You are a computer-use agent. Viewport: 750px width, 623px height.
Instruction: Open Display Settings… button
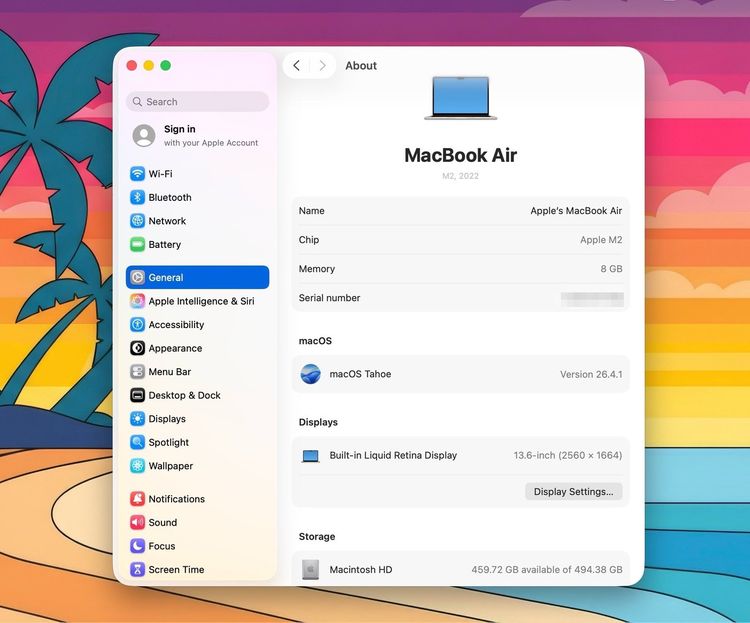(574, 491)
